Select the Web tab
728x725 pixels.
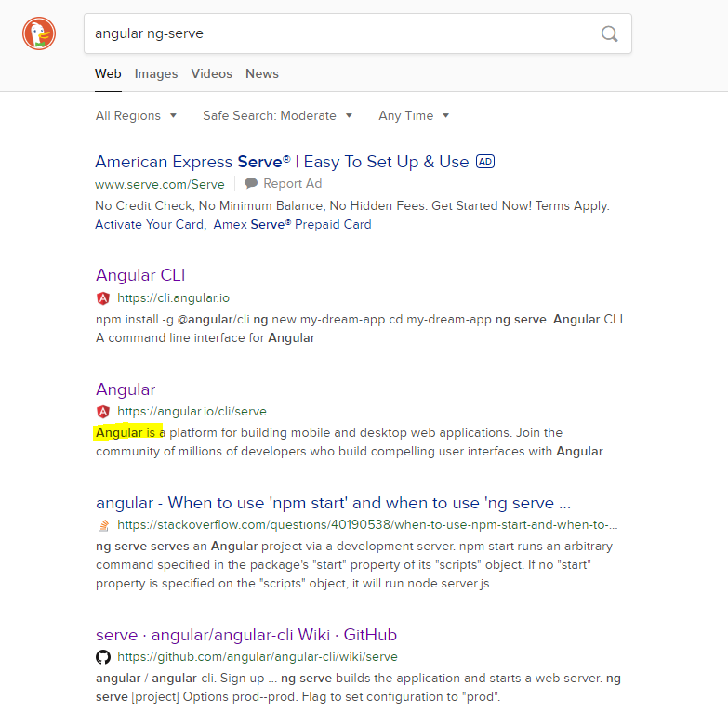108,73
